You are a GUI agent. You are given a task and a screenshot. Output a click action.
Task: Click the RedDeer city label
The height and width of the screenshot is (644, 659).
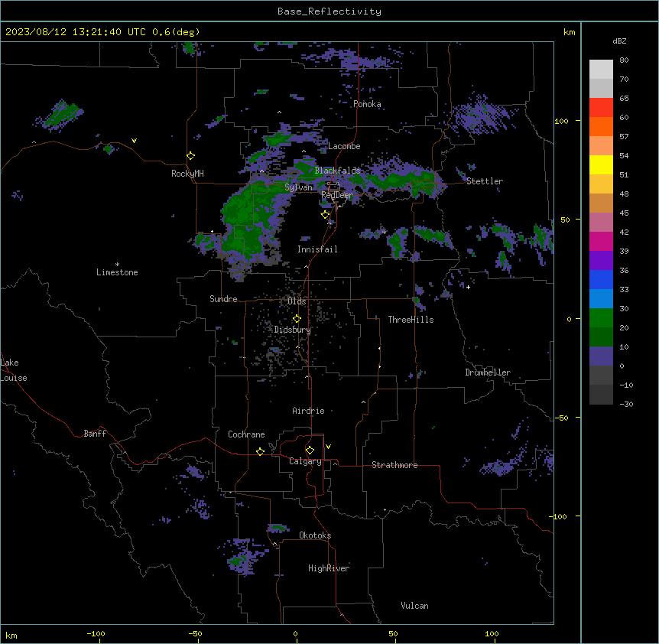pos(337,195)
